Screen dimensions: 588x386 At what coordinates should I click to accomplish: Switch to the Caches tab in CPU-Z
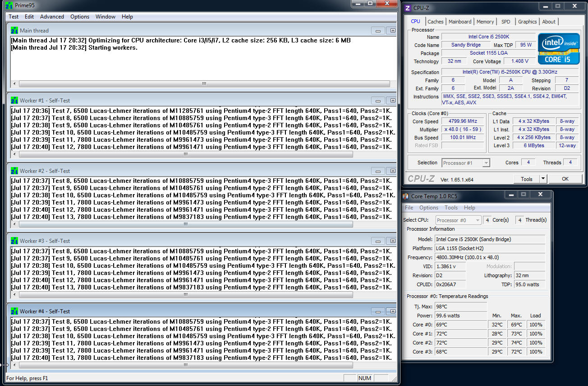click(436, 22)
